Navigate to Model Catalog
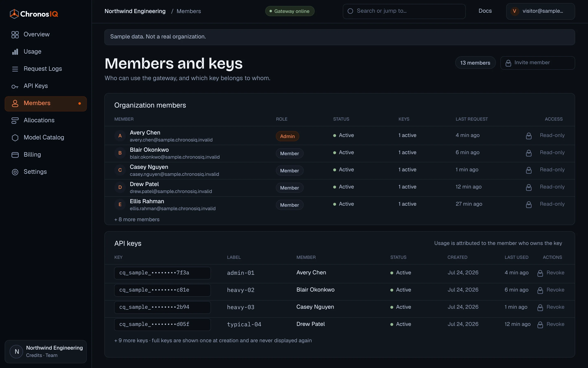This screenshot has width=588, height=368. [x=44, y=137]
